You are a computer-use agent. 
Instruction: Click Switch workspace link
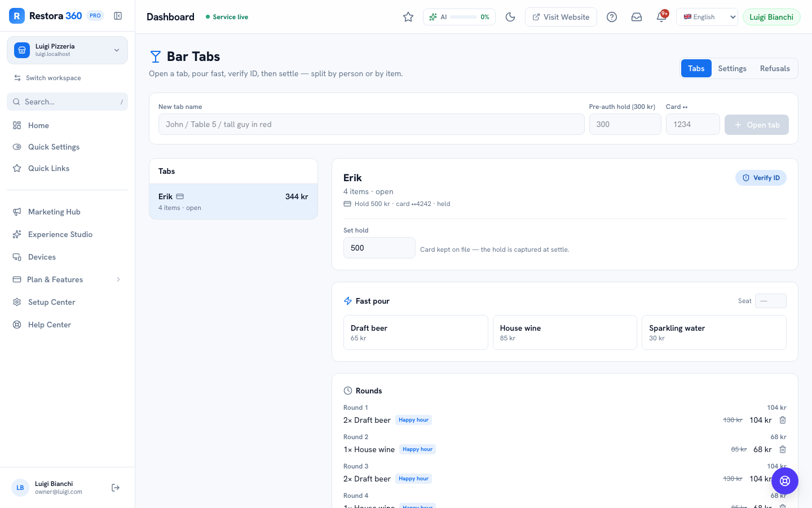pyautogui.click(x=48, y=78)
